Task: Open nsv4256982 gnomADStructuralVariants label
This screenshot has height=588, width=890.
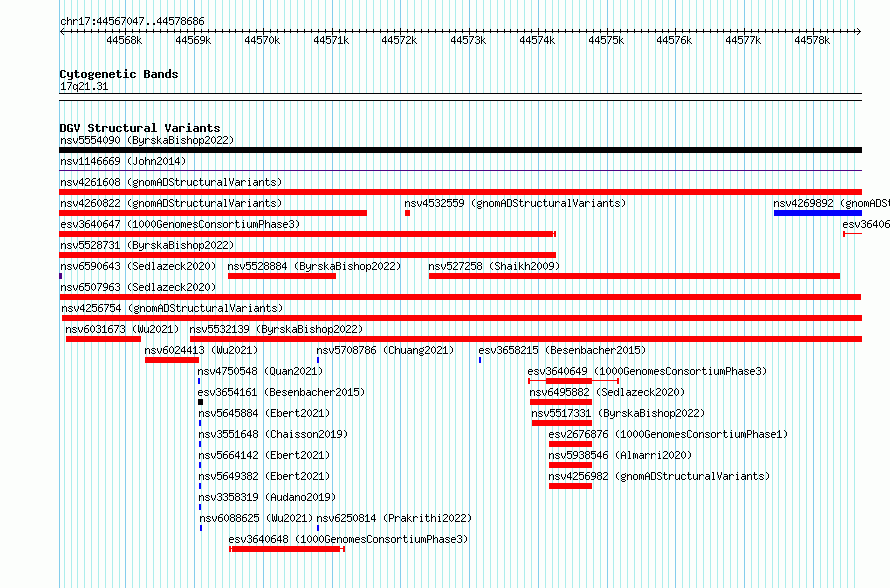Action: [x=659, y=476]
